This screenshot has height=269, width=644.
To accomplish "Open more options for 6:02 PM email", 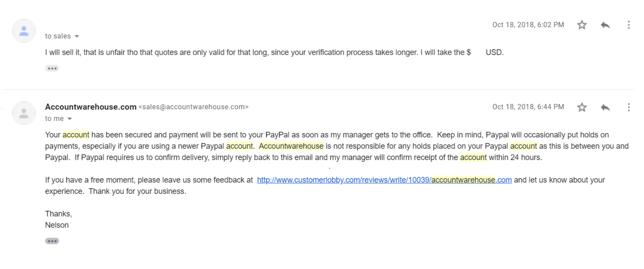I will tap(628, 25).
